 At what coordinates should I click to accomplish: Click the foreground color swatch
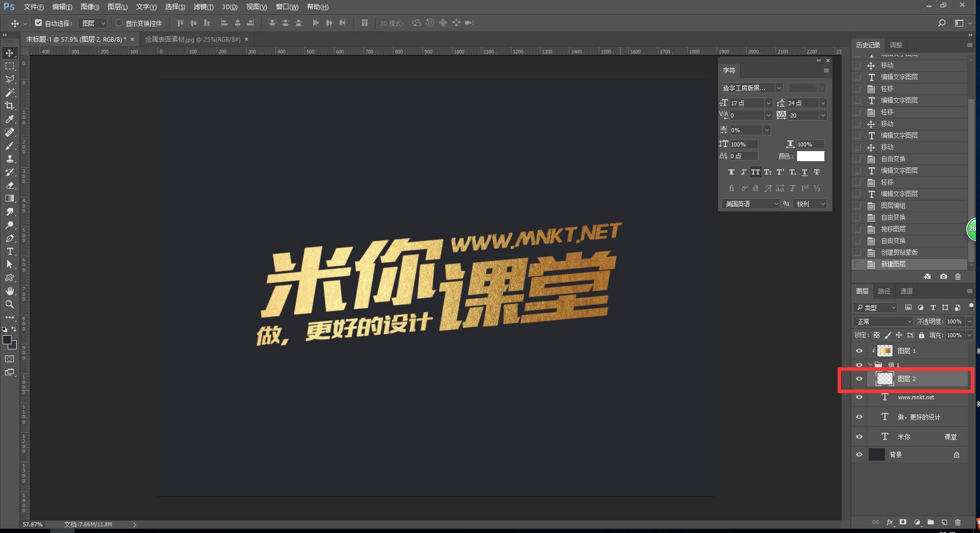point(7,340)
